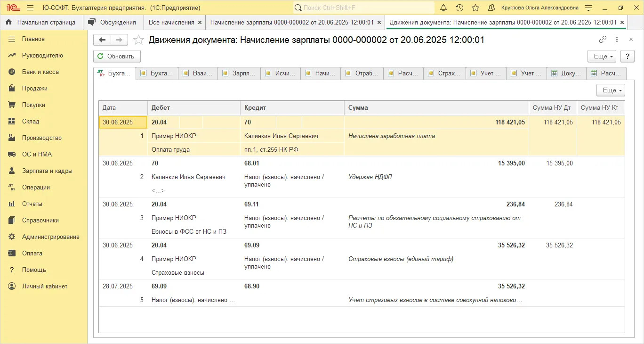Viewport: 644px width, 344px height.
Task: Close the Начисление зарплаты 0000-000002 tab
Action: pyautogui.click(x=379, y=22)
